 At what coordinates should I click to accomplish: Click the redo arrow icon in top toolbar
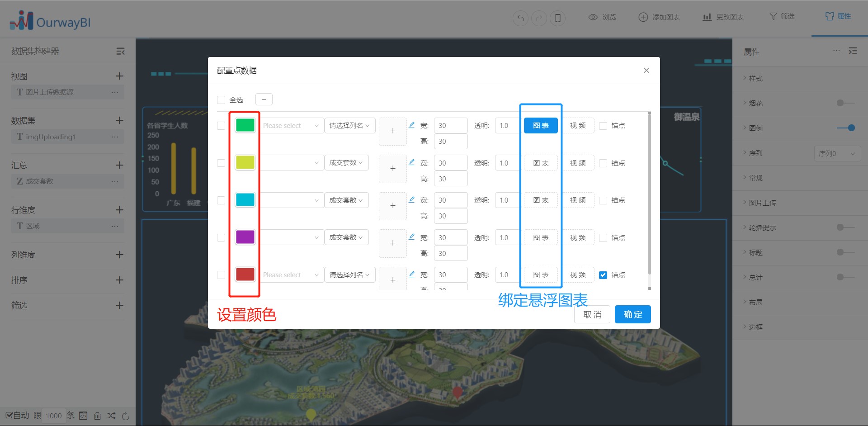pos(539,18)
